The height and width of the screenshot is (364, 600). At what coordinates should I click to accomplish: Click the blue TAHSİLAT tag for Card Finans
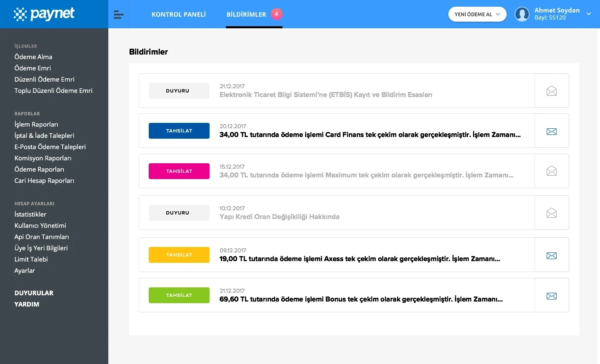pos(179,131)
